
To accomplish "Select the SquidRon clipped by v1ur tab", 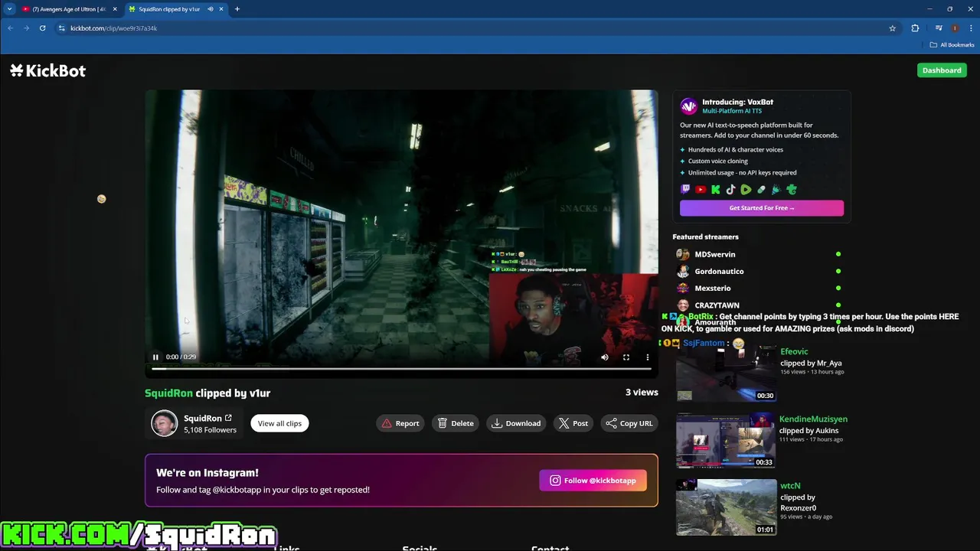I will pos(168,9).
